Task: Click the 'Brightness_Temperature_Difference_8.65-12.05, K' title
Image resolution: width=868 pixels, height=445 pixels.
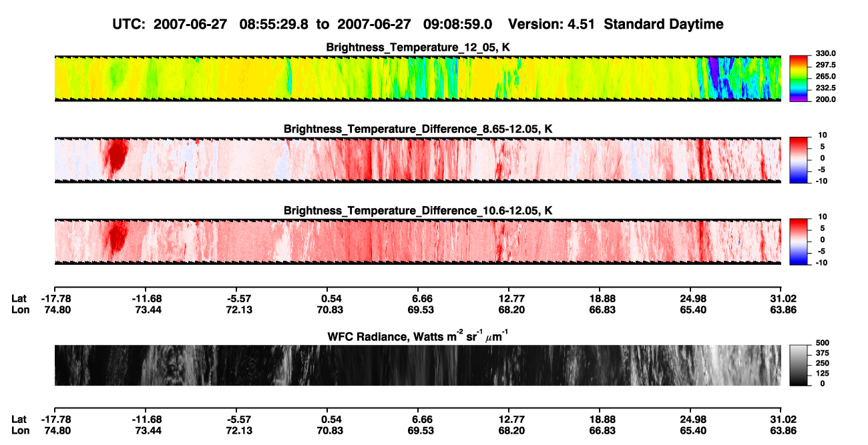Action: 418,129
